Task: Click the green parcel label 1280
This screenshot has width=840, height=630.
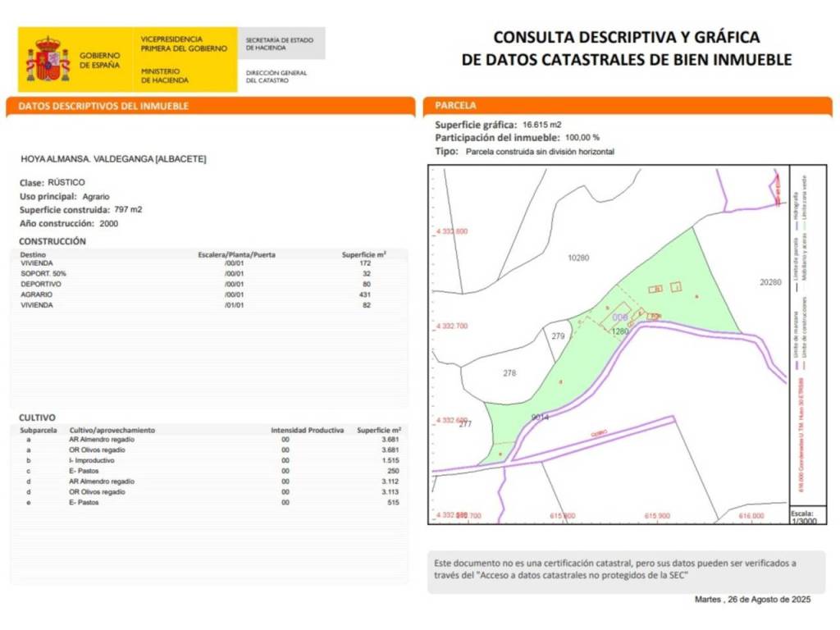Action: click(620, 331)
